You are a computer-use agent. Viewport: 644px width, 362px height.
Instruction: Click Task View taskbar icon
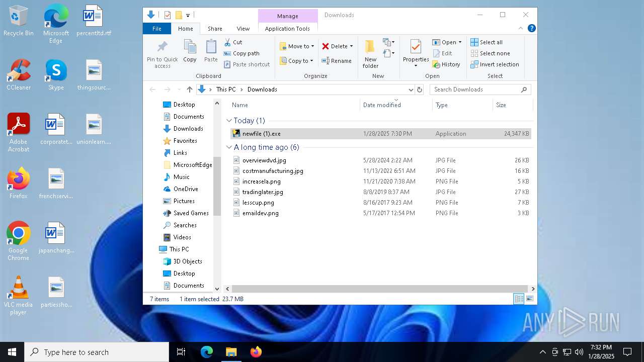tap(181, 352)
